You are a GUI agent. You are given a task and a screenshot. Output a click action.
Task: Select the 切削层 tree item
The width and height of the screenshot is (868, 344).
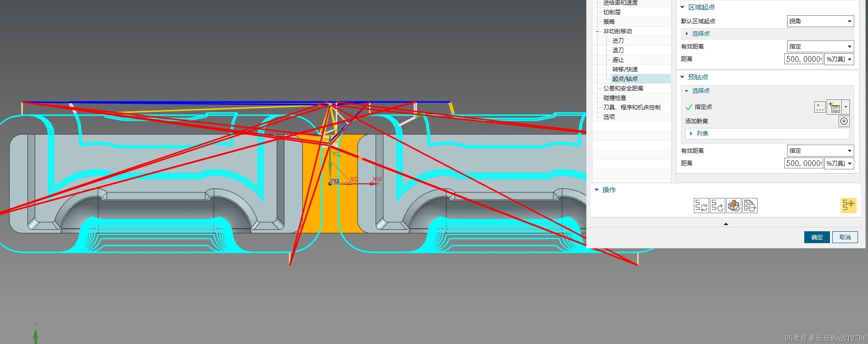[612, 12]
